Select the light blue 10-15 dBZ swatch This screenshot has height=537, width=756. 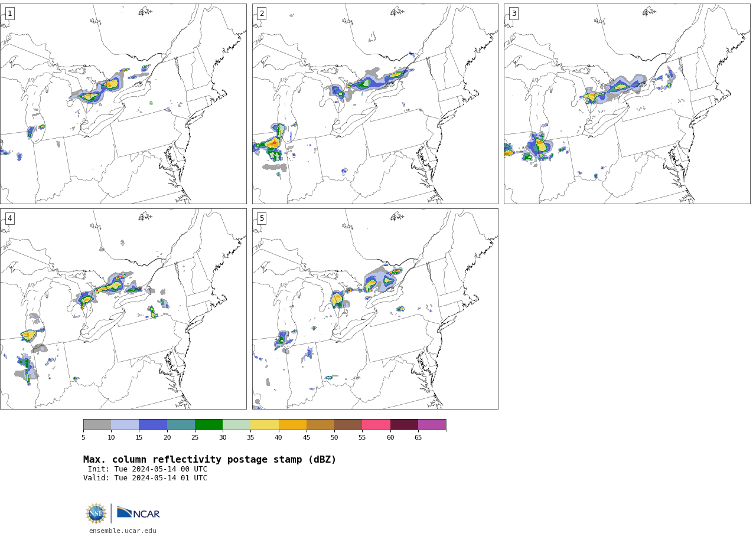[125, 425]
